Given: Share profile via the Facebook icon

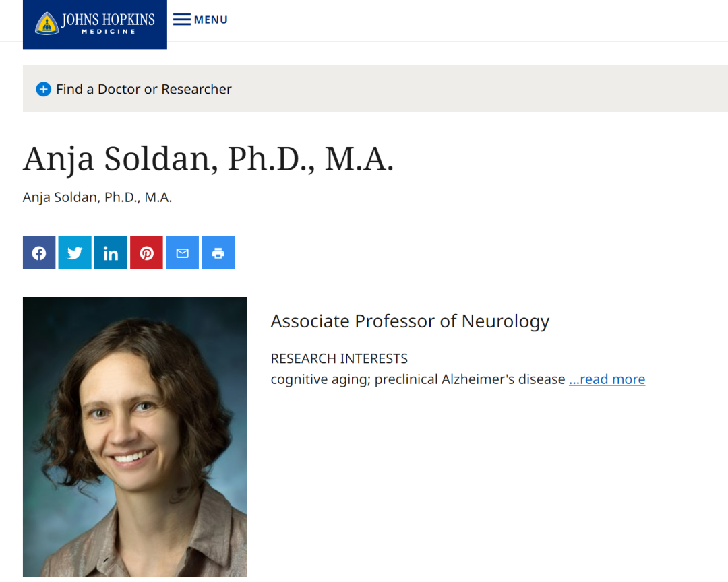Looking at the screenshot, I should coord(39,253).
